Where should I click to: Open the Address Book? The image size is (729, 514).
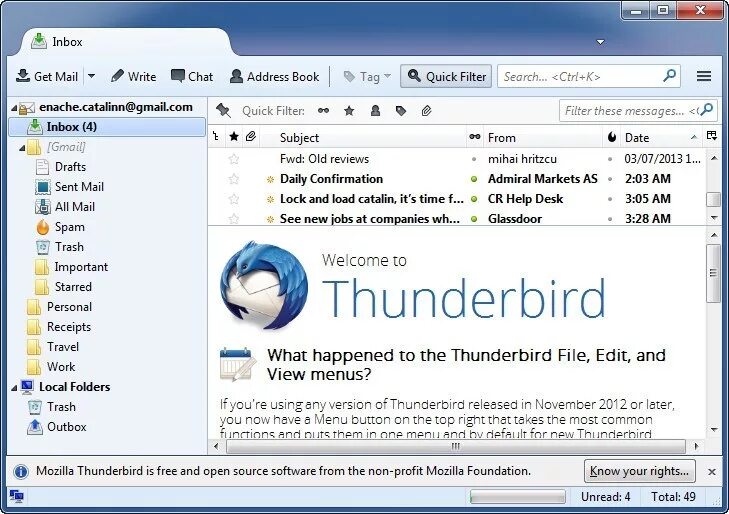(x=274, y=76)
